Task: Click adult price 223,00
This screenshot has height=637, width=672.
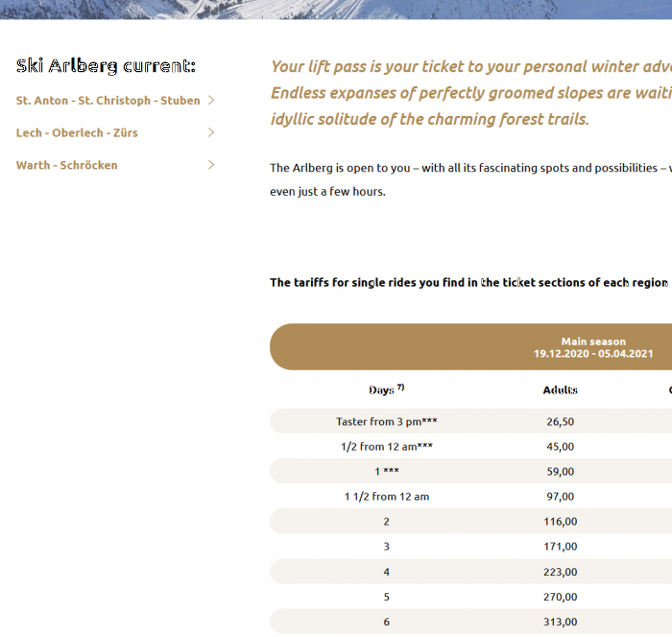Action: [560, 572]
